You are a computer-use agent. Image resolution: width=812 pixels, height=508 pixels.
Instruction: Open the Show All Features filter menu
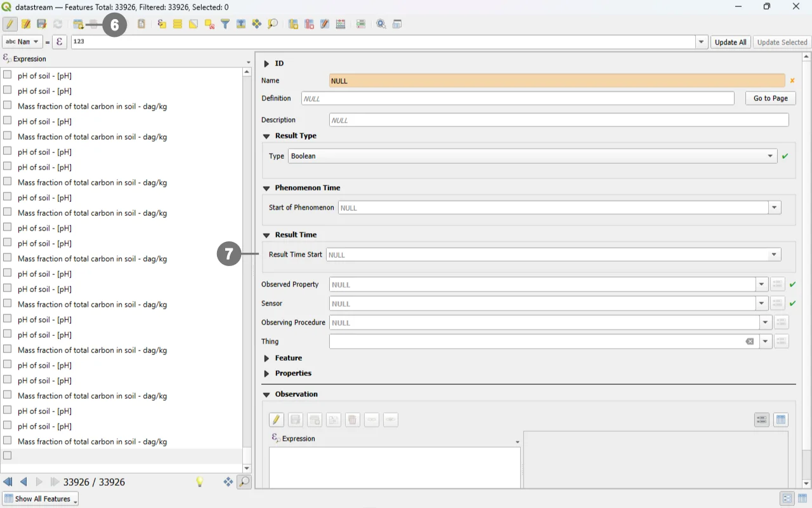click(x=39, y=499)
